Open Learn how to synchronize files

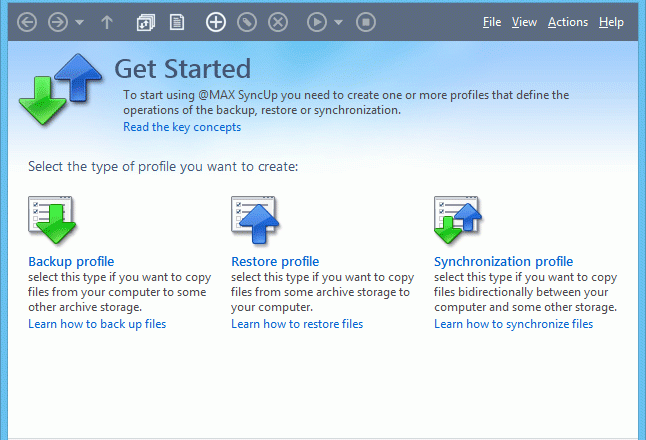click(513, 324)
